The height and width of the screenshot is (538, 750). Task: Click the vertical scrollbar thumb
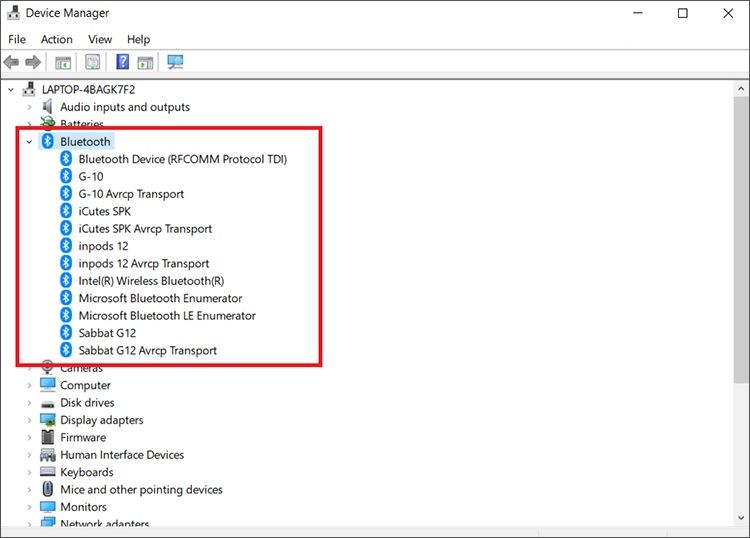[741, 239]
